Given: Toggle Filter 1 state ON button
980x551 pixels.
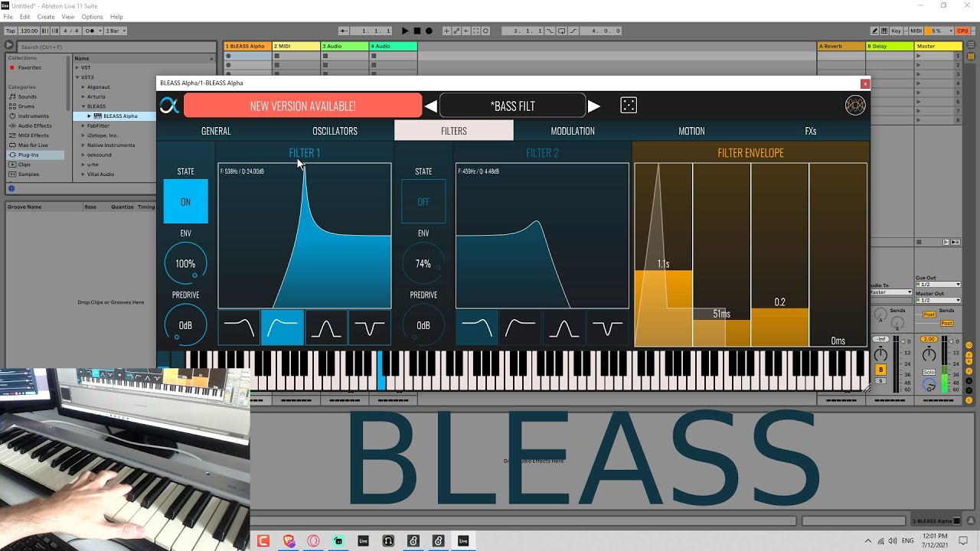Looking at the screenshot, I should pyautogui.click(x=185, y=201).
